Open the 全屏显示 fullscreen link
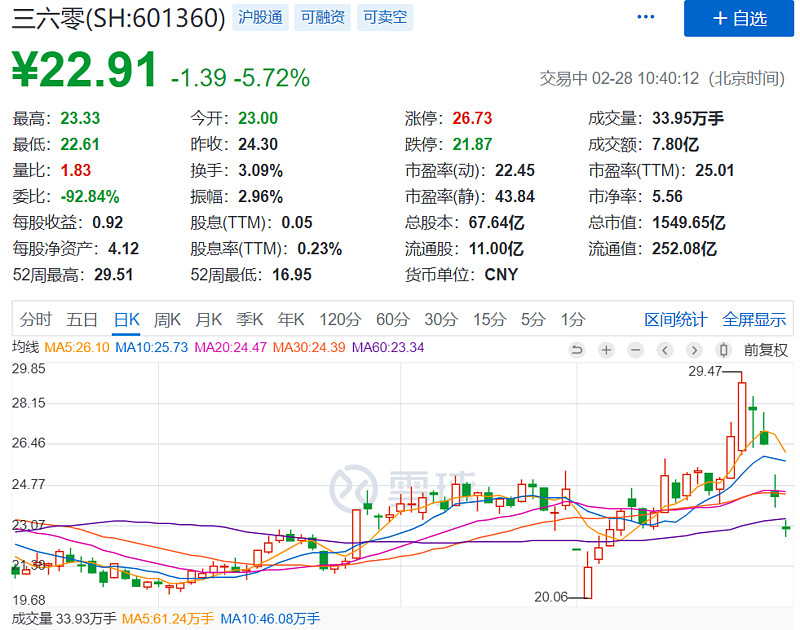Viewport: 800px width, 630px height. pos(754,319)
